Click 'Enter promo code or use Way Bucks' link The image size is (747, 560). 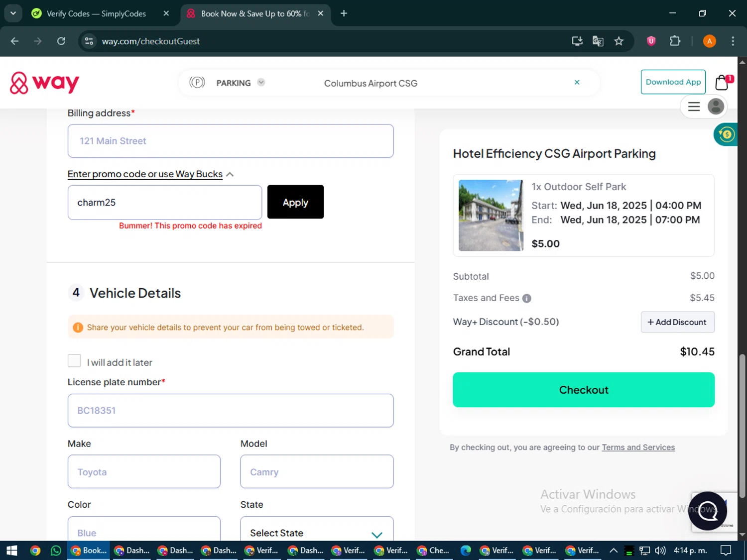point(145,174)
